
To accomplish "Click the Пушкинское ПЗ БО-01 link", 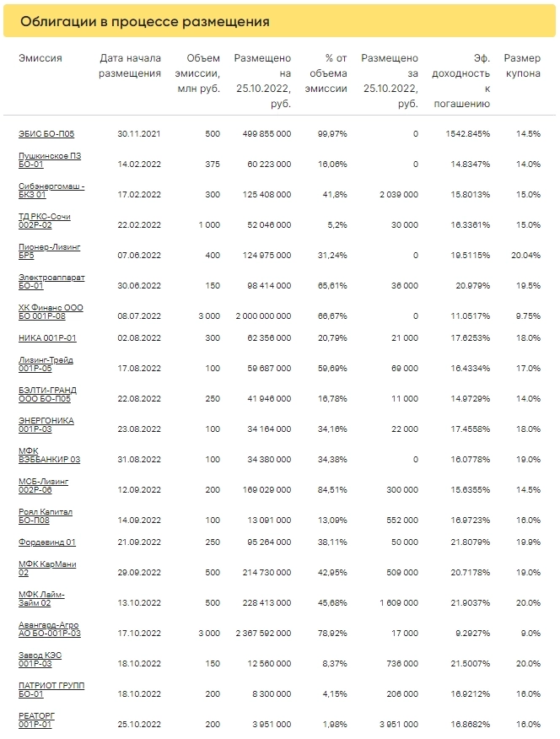I will click(50, 160).
